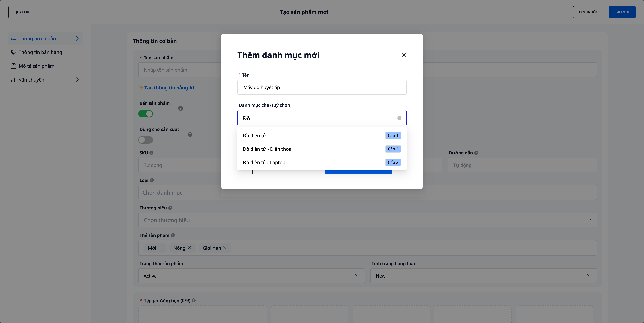This screenshot has width=644, height=323.
Task: Remove the Nóng tag
Action: [189, 248]
